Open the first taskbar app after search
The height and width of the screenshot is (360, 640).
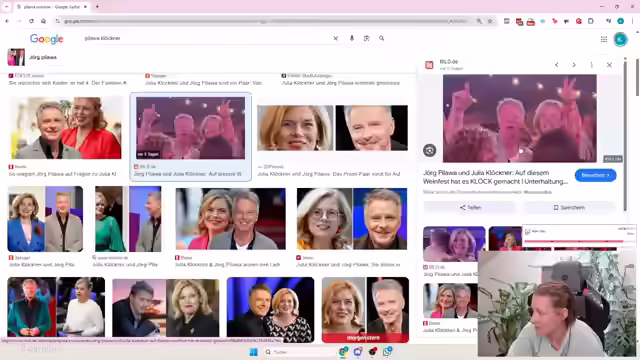[x=343, y=351]
